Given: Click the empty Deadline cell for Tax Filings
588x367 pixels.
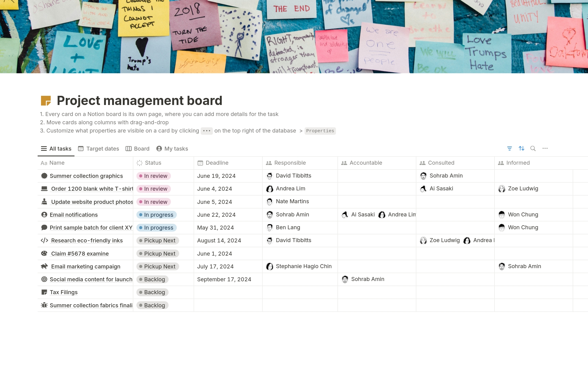Looking at the screenshot, I should [228, 292].
